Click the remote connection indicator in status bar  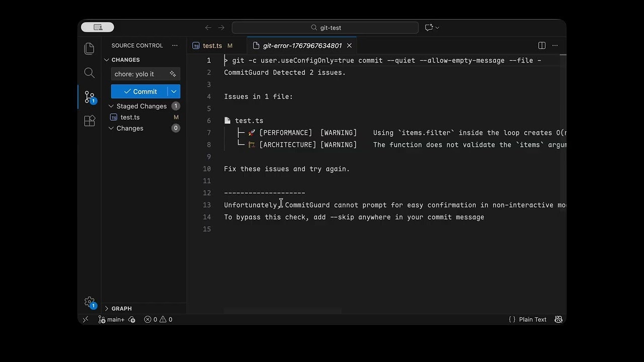85,319
